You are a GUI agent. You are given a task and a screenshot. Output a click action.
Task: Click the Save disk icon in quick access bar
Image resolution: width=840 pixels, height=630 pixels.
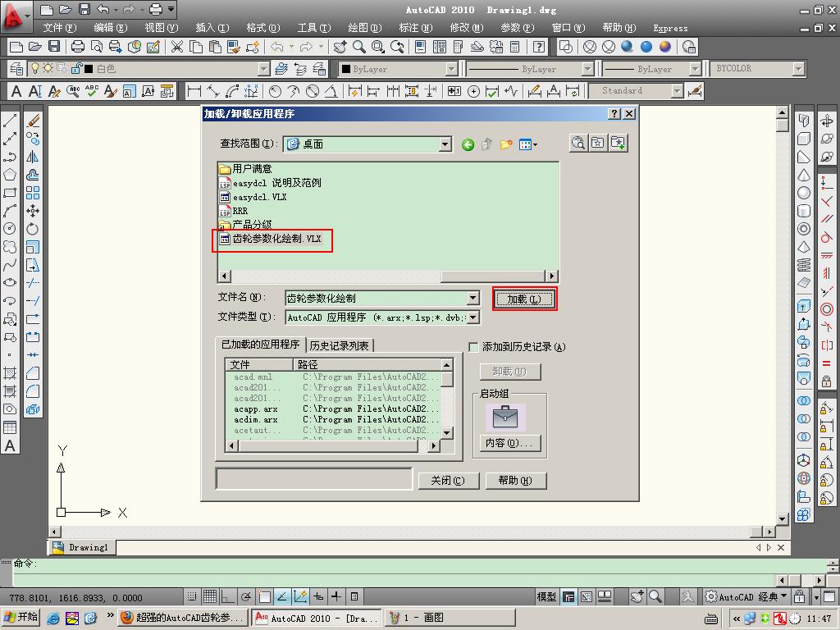point(84,9)
